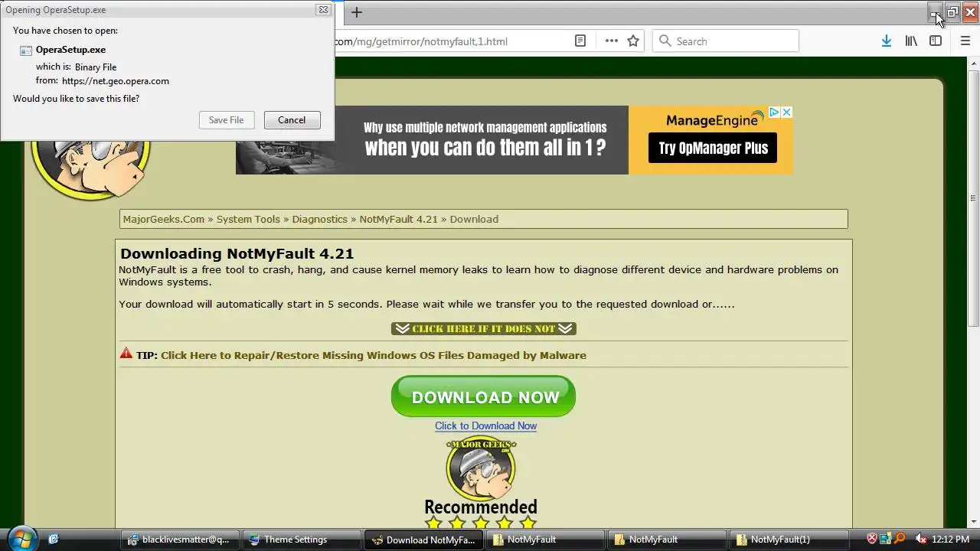This screenshot has width=980, height=551.
Task: Click network tray icon
Action: tap(886, 539)
